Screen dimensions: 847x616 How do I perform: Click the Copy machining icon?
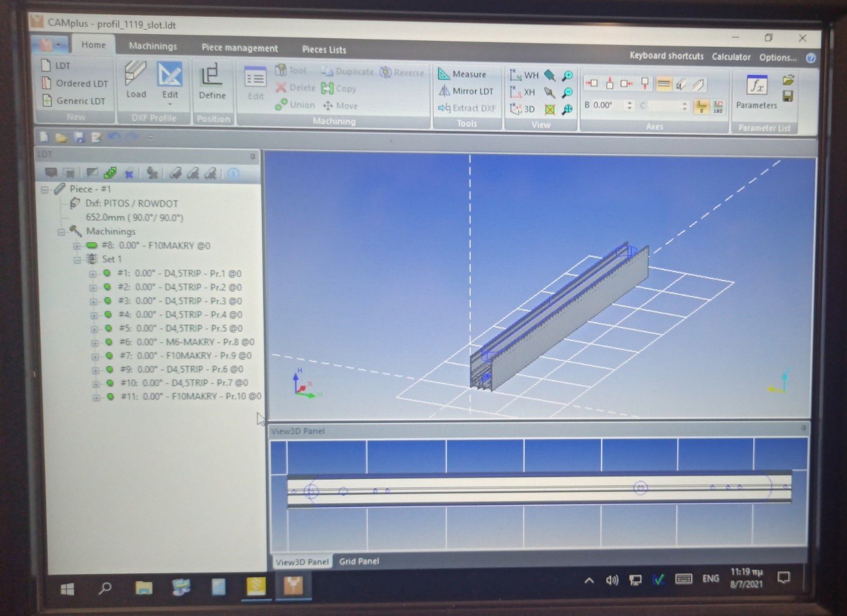[x=339, y=89]
